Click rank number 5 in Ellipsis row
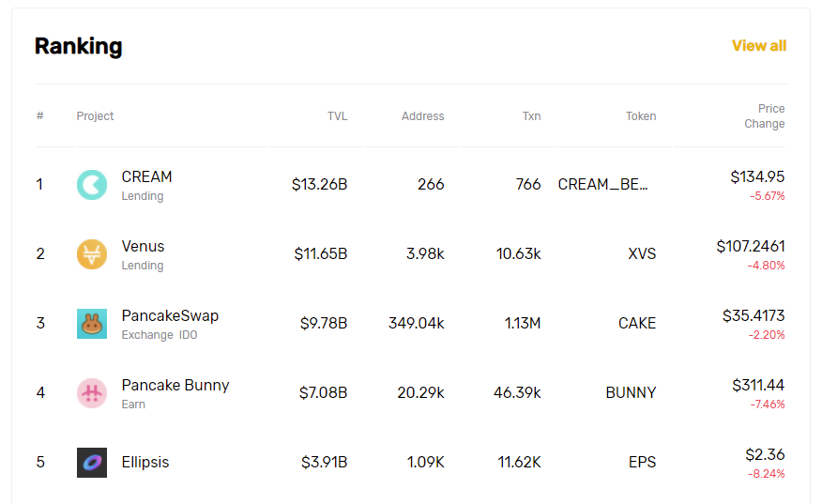This screenshot has height=504, width=822. [40, 462]
